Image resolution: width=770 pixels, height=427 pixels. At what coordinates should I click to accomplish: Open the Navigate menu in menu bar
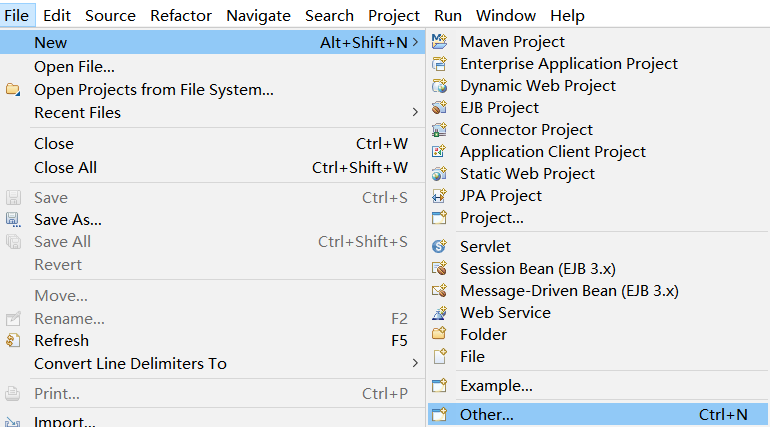tap(258, 16)
